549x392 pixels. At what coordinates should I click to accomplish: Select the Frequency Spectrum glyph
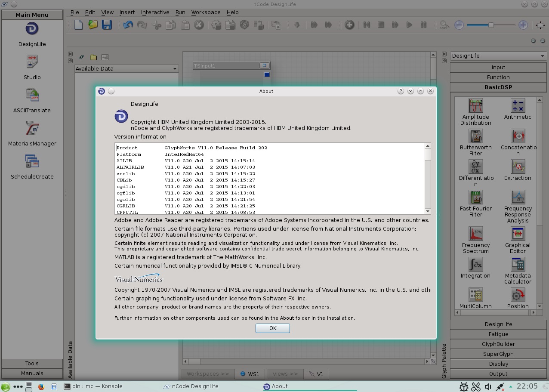[475, 240]
